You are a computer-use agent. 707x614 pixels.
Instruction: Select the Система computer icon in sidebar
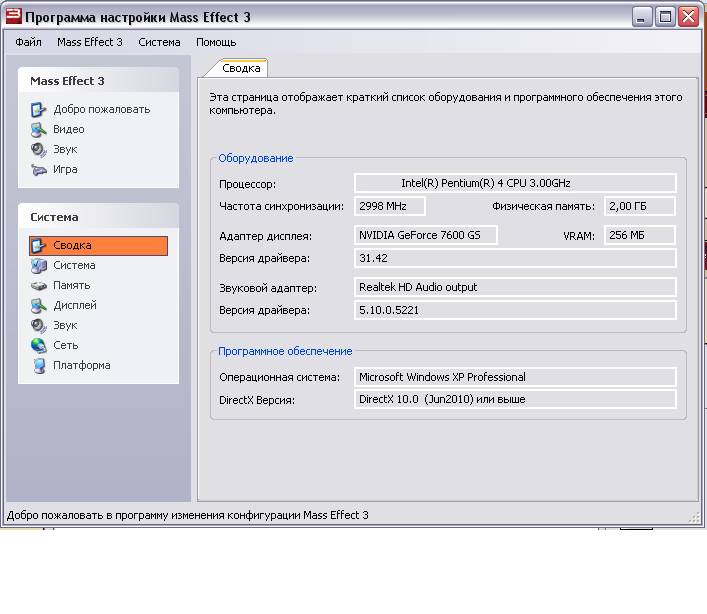click(38, 265)
